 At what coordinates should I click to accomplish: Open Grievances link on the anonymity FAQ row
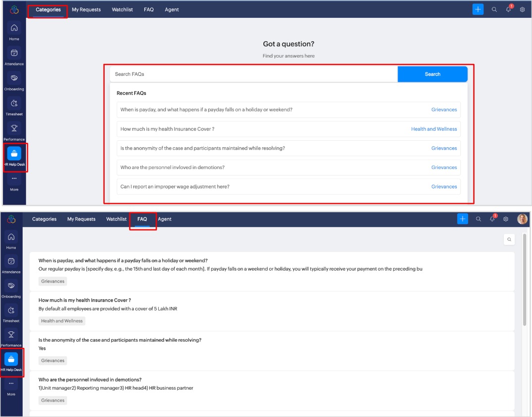(444, 148)
